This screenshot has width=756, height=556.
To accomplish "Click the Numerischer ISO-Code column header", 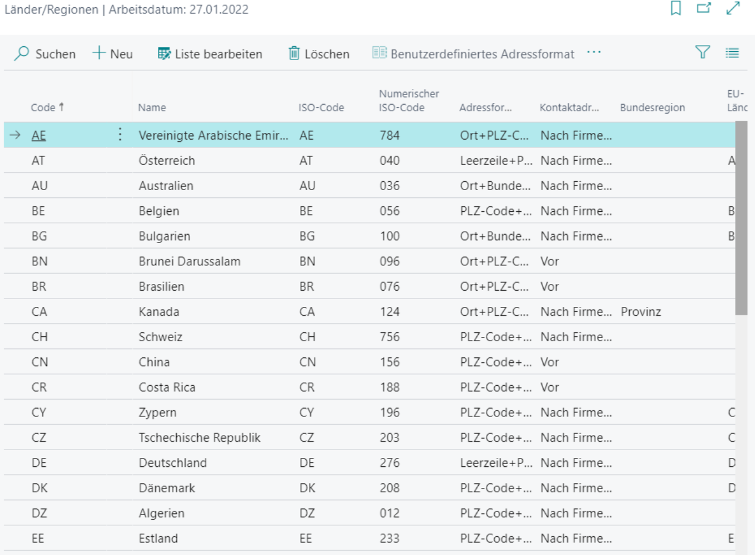I will pyautogui.click(x=409, y=100).
